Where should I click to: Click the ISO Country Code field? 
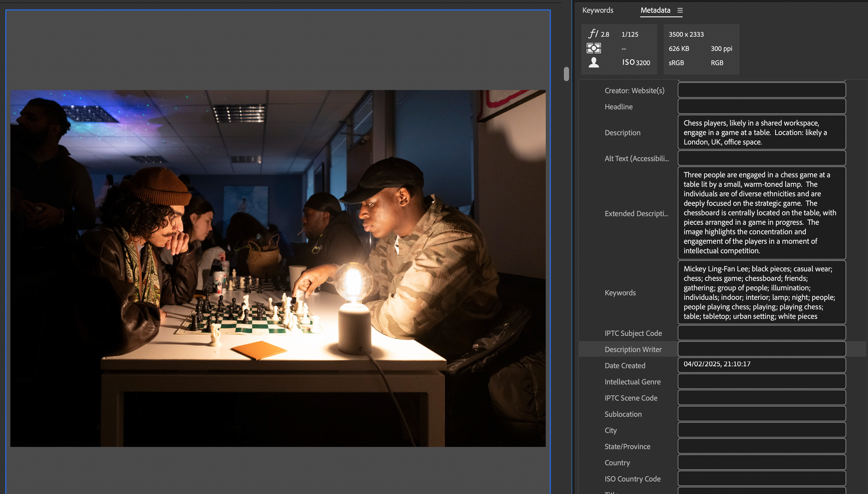click(762, 478)
